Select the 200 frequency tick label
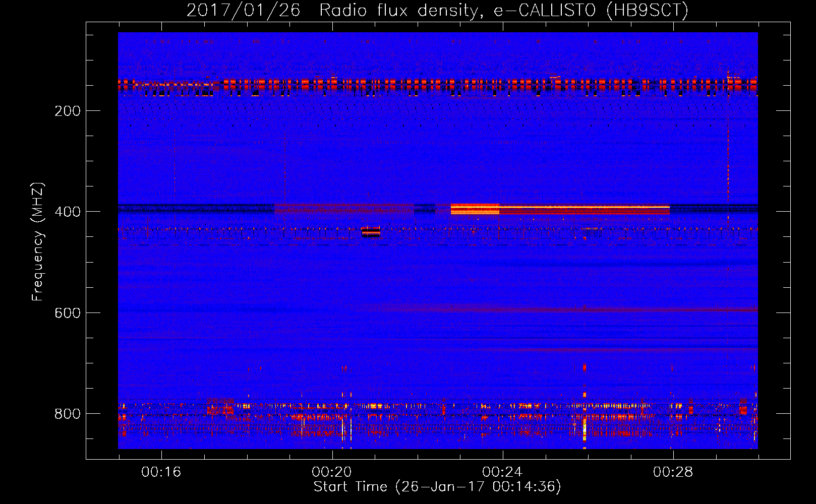This screenshot has height=504, width=816. [68, 111]
